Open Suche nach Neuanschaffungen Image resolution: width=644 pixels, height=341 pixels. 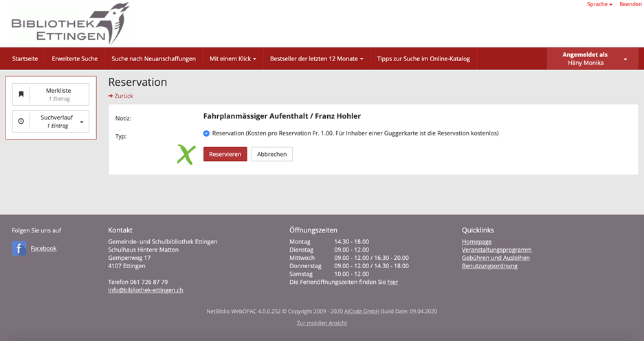point(153,59)
